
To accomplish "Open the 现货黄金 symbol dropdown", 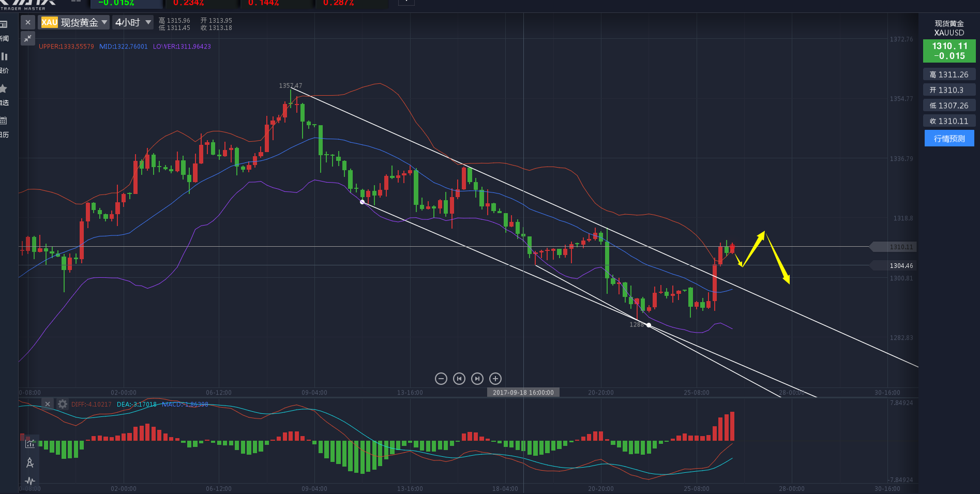I will (74, 22).
